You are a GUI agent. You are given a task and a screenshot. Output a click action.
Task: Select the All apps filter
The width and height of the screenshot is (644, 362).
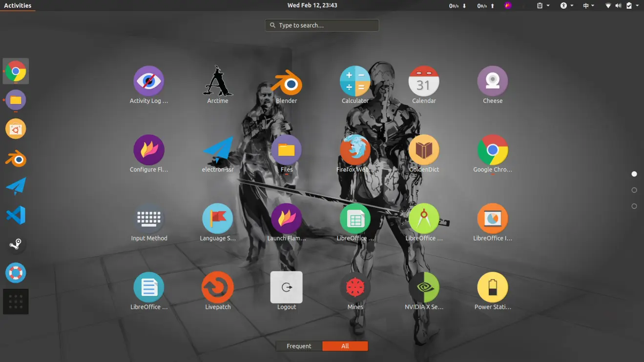click(345, 346)
